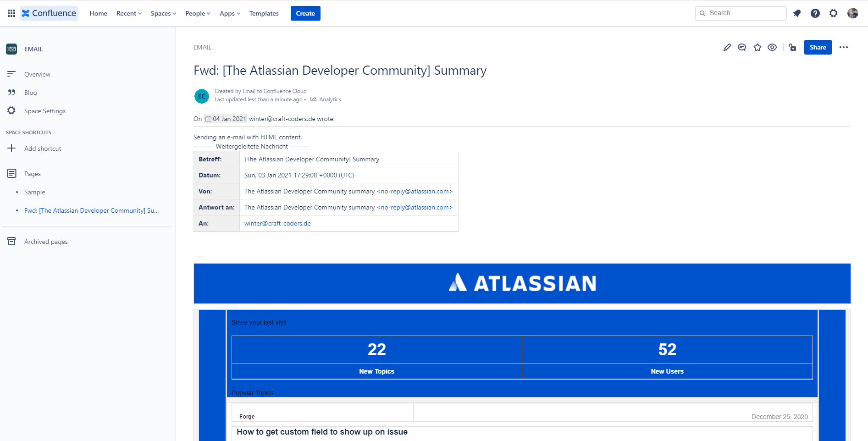Open Fwd: Atlassian Developer Community page in tree
The height and width of the screenshot is (441, 868).
click(91, 210)
